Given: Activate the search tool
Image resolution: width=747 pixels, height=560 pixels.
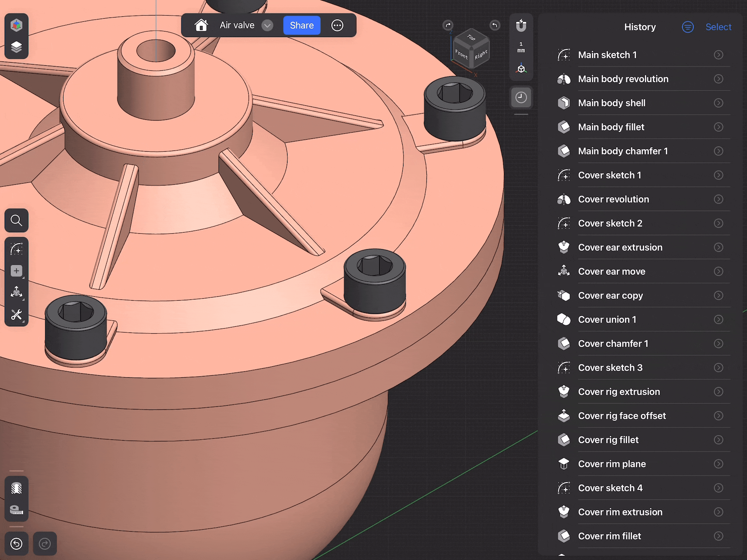Looking at the screenshot, I should click(16, 221).
